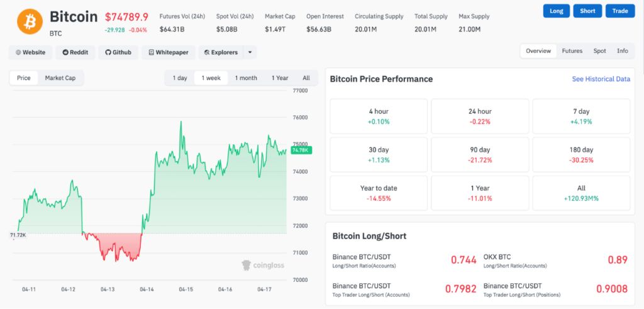Select the 1 day chart range
This screenshot has width=644, height=309.
(x=180, y=78)
